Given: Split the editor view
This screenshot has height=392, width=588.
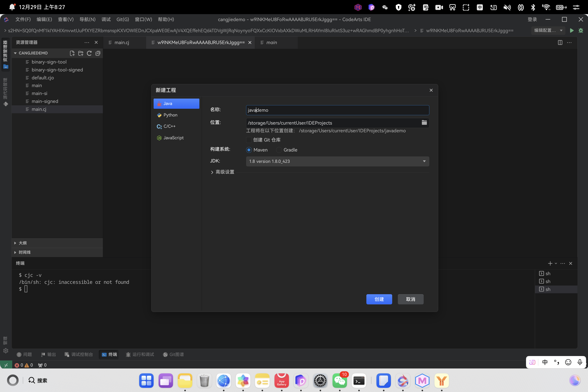Looking at the screenshot, I should 560,43.
